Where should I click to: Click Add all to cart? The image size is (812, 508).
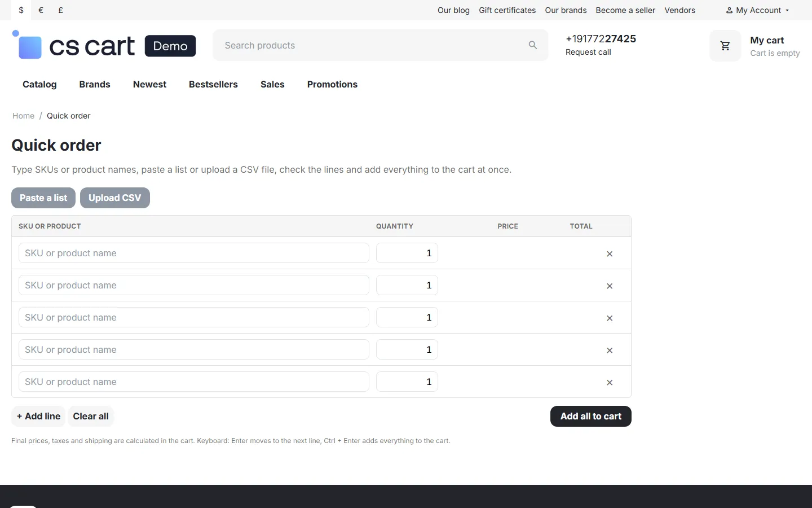[591, 416]
